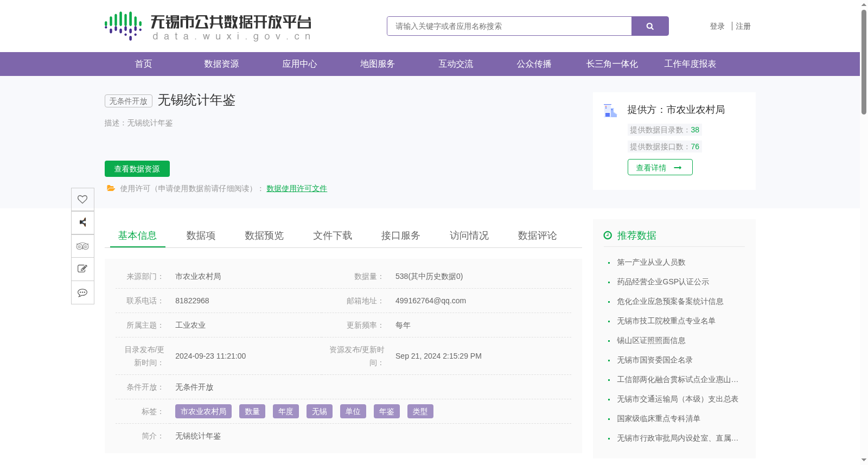Click the email 499162764@qq.com
This screenshot has height=465, width=868.
431,301
